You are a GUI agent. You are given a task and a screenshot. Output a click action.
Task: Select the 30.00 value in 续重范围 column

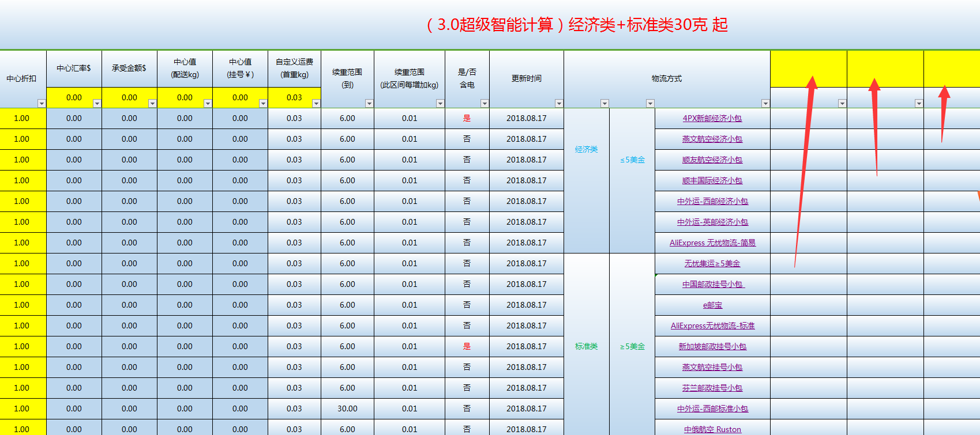coord(347,408)
